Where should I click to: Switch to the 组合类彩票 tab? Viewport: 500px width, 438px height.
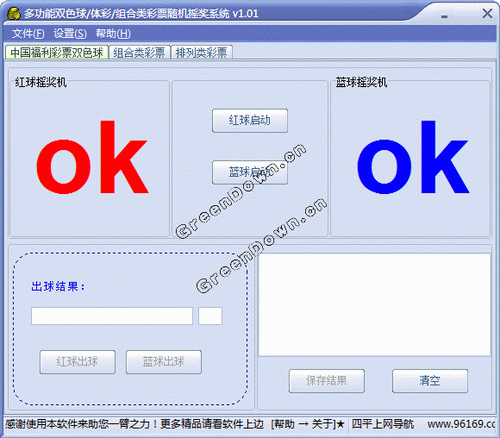[x=139, y=53]
